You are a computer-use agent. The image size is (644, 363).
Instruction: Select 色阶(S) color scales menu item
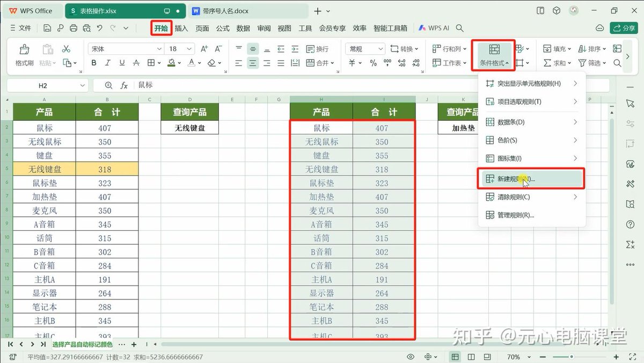click(x=531, y=141)
